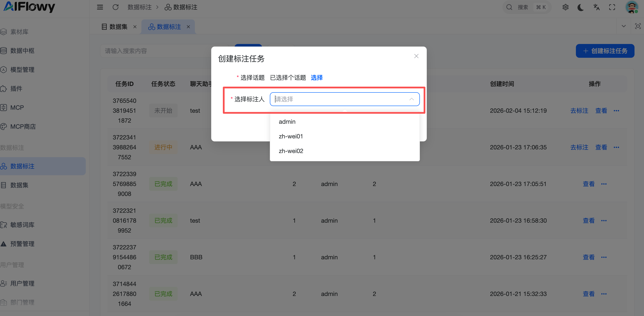Maximize content area icon at tab bar
This screenshot has height=316, width=644.
638,26
